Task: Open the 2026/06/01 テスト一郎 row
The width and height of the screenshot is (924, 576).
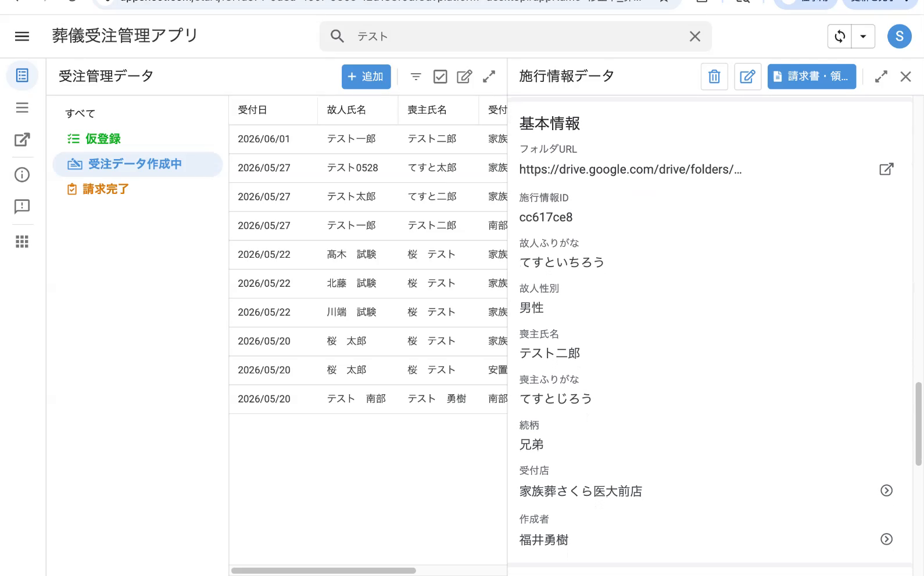Action: [x=368, y=139]
